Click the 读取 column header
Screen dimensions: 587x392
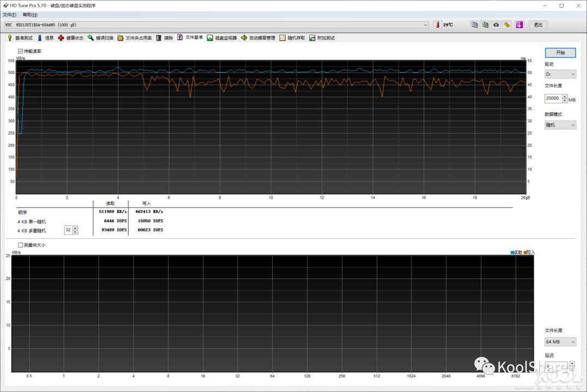[x=110, y=204]
